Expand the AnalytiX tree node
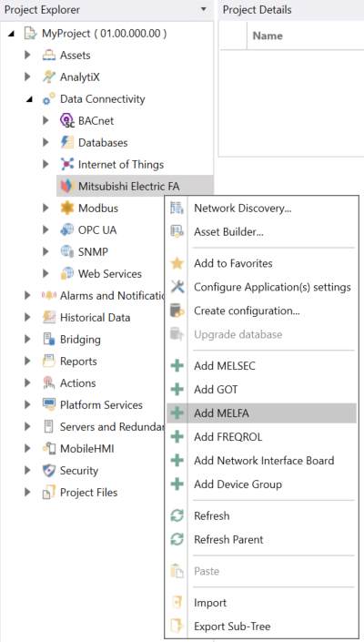Screen dimensions: 364x642 tap(27, 77)
